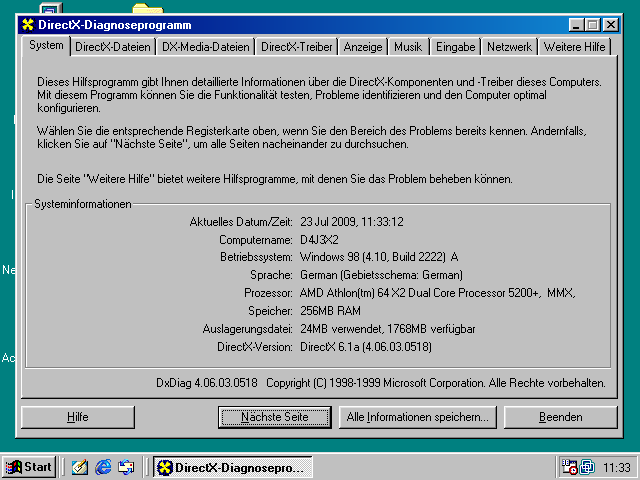The width and height of the screenshot is (640, 480).
Task: Click Alle Informationen speichern button
Action: tap(418, 417)
